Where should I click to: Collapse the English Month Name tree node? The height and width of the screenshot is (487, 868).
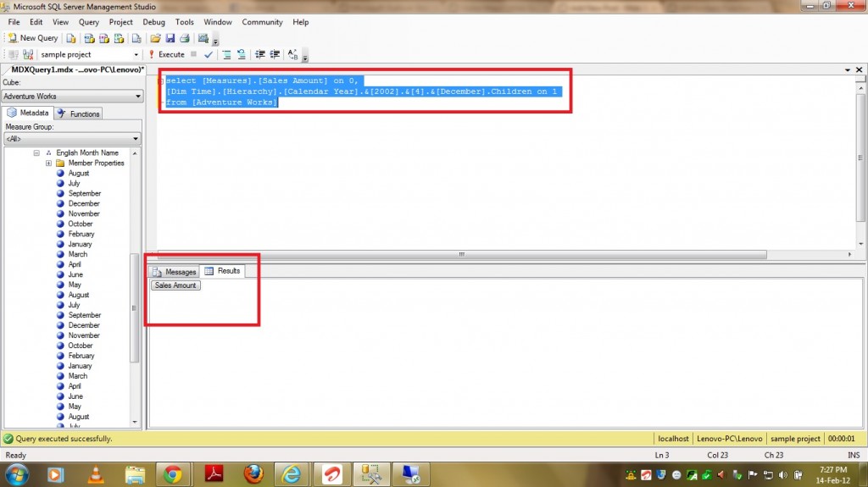click(x=37, y=153)
